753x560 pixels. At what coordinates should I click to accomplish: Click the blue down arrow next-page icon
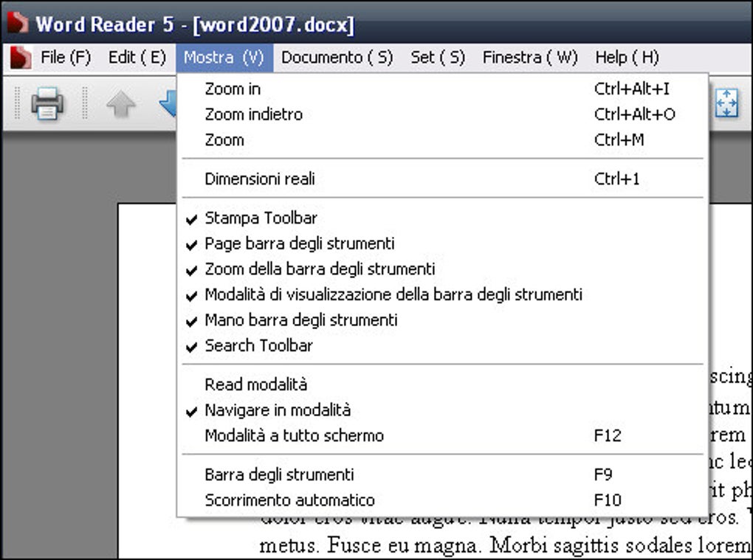tap(168, 106)
